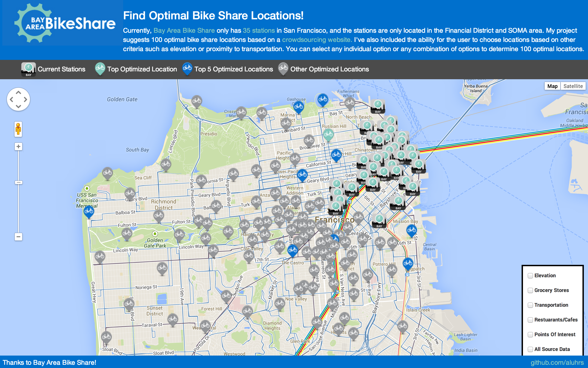Screen dimensions: 588x368
Task: Select the Map view tab
Action: click(552, 86)
